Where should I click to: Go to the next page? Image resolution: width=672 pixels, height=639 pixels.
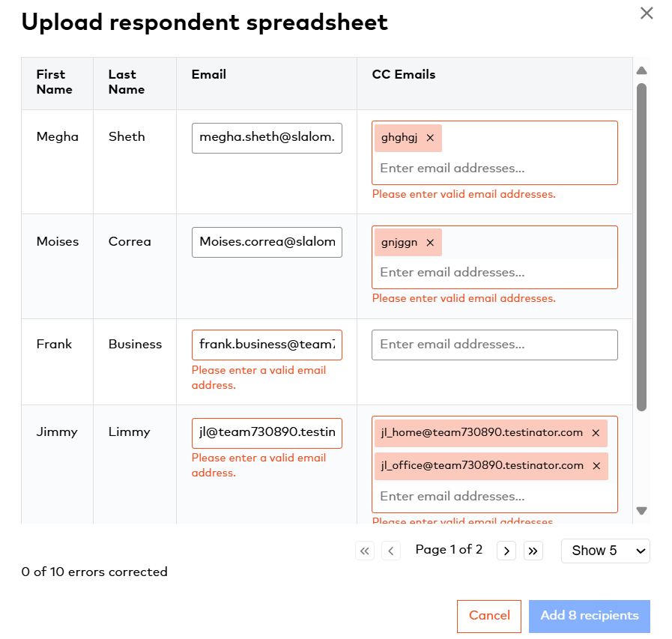[x=507, y=551]
